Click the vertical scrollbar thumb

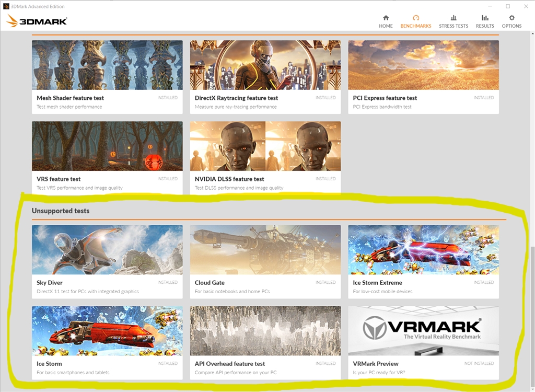(x=532, y=318)
